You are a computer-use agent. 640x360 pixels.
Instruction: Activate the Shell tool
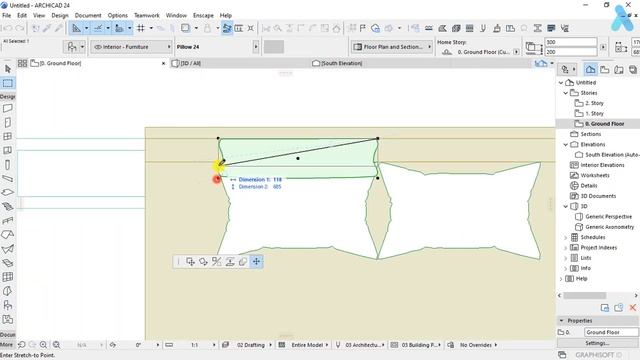tap(8, 249)
